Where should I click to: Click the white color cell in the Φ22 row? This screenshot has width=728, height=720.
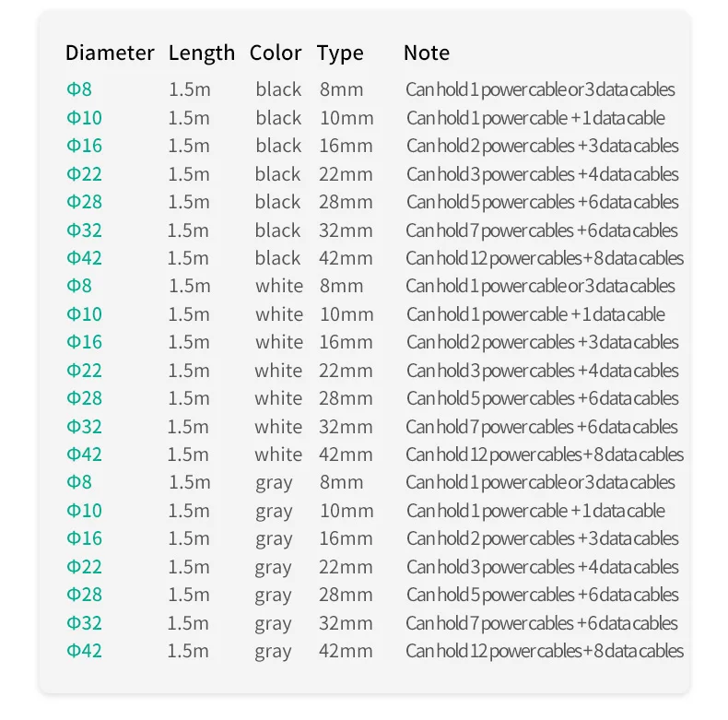pyautogui.click(x=278, y=371)
